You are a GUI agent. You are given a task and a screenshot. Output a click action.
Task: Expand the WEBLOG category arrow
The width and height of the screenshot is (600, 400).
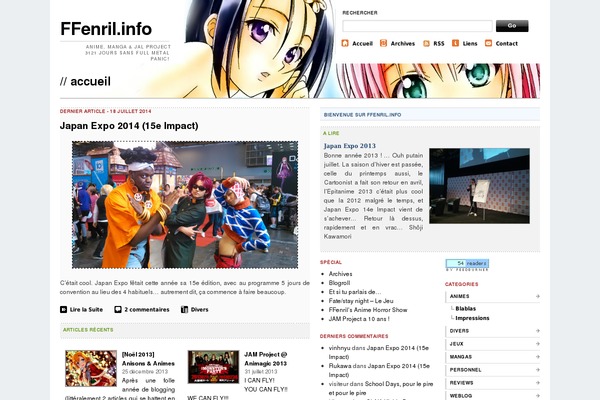click(x=537, y=396)
